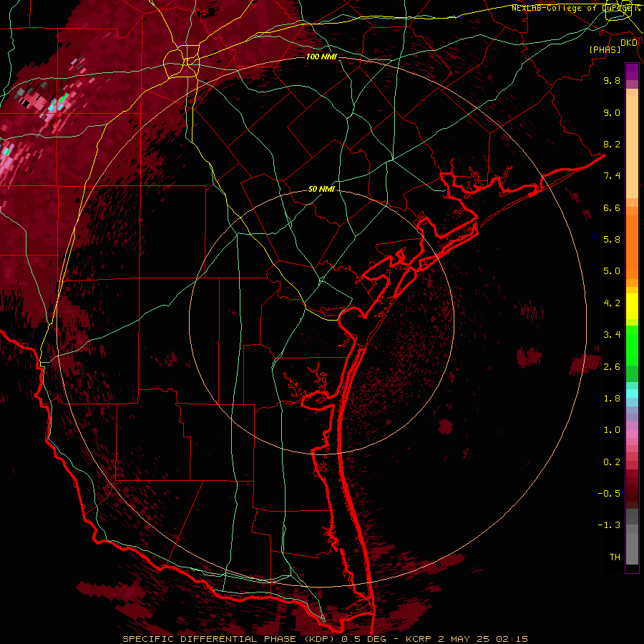
Task: Pick the gray segment at the color bar bottom
Action: pos(632,548)
